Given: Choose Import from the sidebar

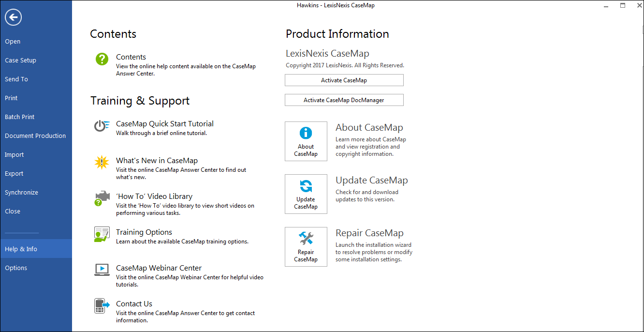Looking at the screenshot, I should coord(36,155).
